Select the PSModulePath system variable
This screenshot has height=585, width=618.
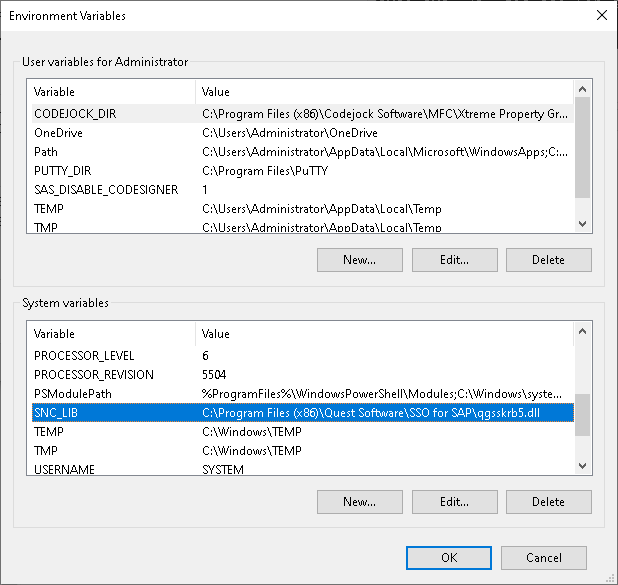(303, 394)
